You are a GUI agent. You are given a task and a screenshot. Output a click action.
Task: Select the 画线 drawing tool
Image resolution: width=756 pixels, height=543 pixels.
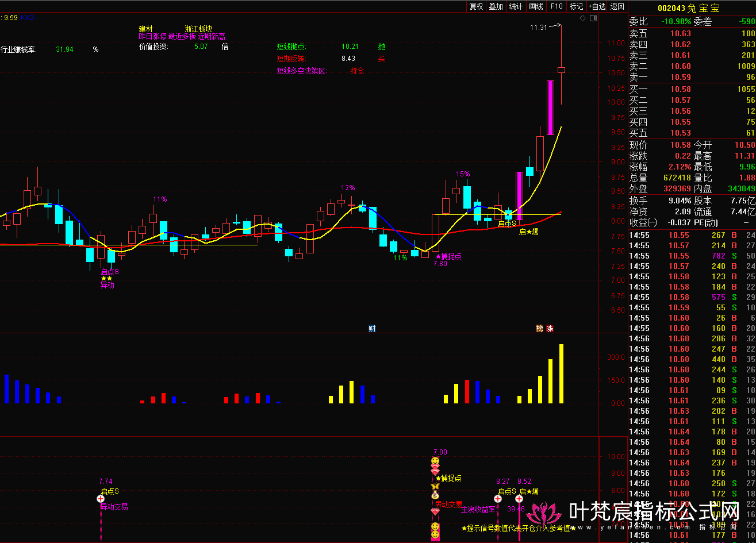click(x=536, y=6)
